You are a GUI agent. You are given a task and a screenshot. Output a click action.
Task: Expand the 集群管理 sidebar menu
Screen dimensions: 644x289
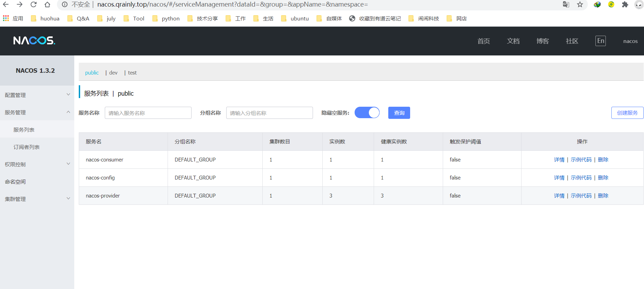[37, 199]
